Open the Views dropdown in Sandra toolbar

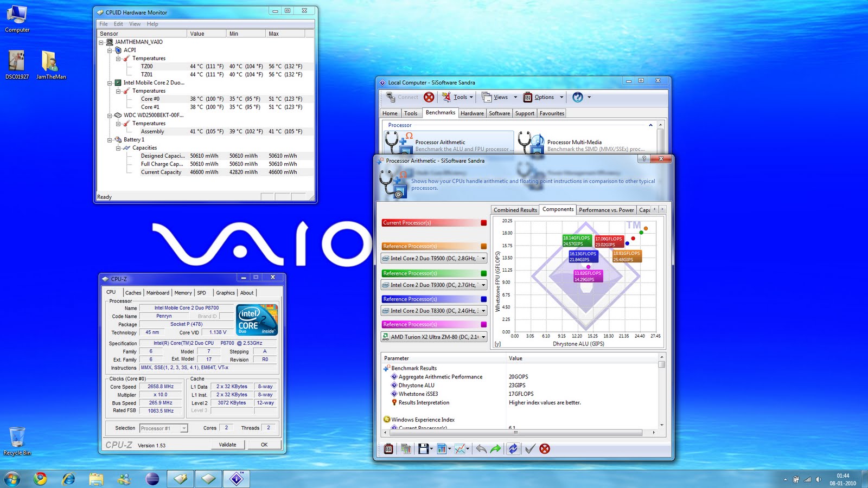pyautogui.click(x=515, y=97)
